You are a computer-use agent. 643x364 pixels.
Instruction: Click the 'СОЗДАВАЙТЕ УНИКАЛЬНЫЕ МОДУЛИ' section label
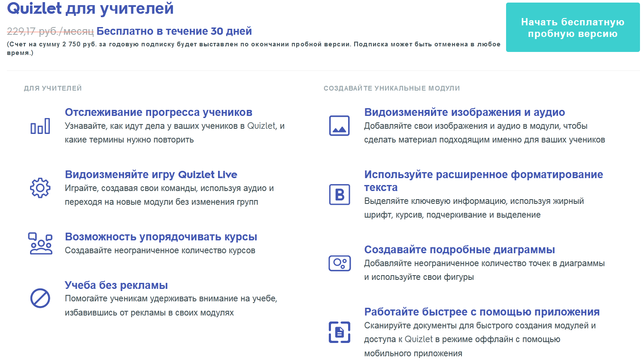tap(392, 88)
